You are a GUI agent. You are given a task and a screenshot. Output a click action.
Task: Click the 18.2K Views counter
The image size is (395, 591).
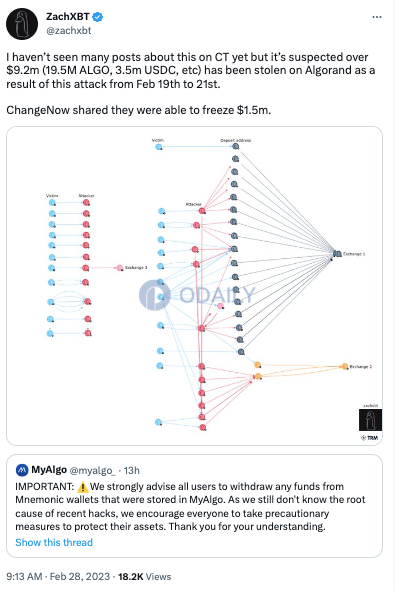(145, 577)
